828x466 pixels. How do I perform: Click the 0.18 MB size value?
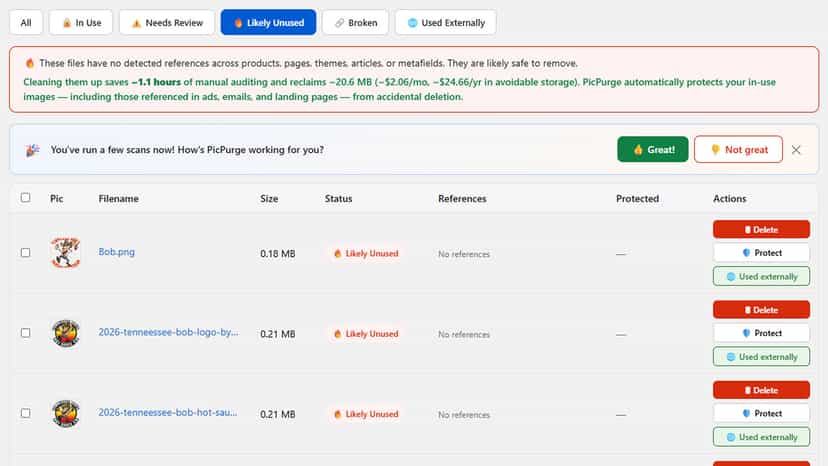(277, 254)
